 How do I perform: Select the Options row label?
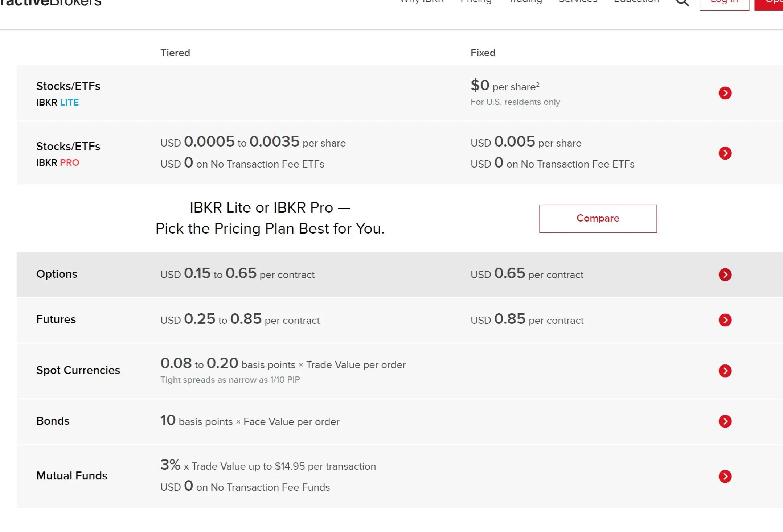[57, 274]
